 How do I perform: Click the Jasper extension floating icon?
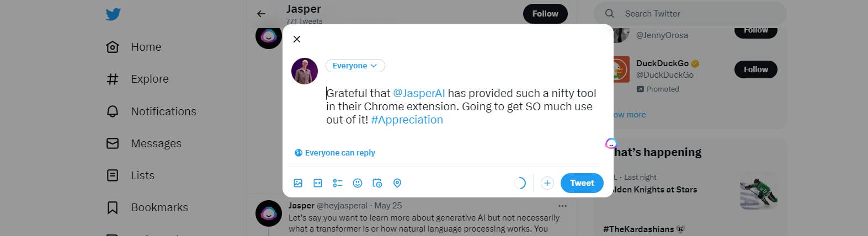(611, 144)
